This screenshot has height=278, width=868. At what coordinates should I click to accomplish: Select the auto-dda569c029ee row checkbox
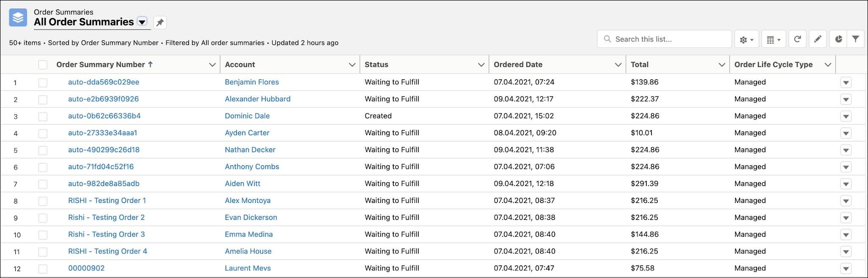click(43, 83)
